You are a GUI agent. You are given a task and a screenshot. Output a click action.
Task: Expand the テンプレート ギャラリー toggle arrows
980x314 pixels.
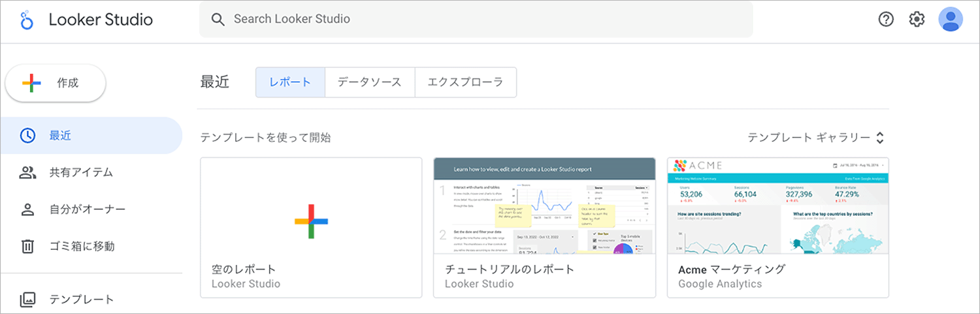click(x=880, y=138)
